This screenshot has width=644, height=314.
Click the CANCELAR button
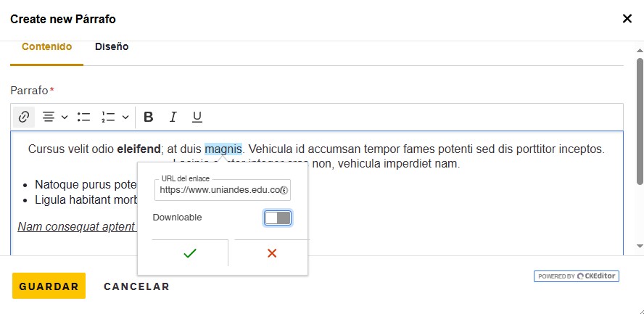click(x=136, y=286)
